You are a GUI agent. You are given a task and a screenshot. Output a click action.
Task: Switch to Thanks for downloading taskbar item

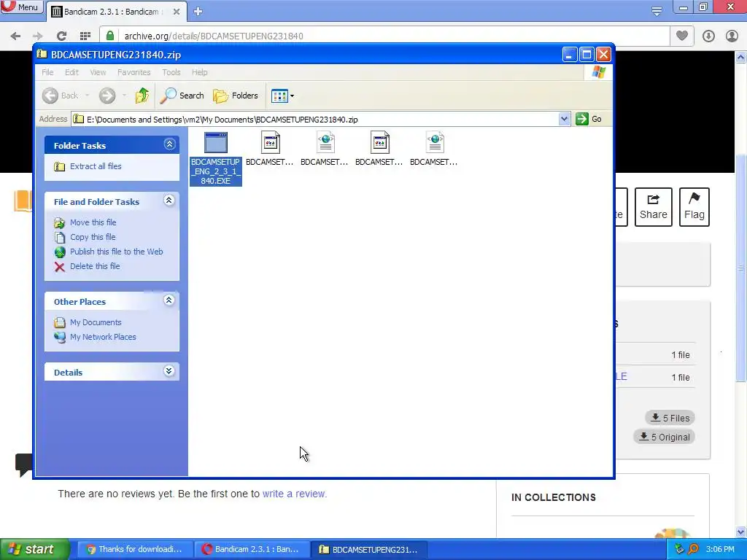(x=135, y=549)
